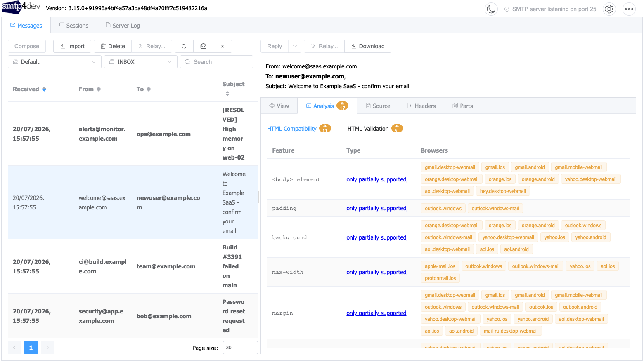Go to previous page arrow

[x=14, y=348]
